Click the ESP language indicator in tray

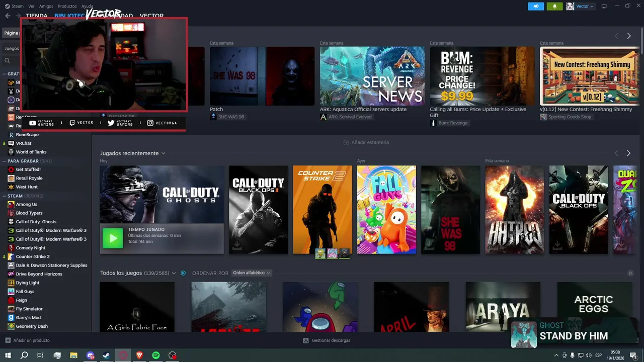tap(599, 355)
